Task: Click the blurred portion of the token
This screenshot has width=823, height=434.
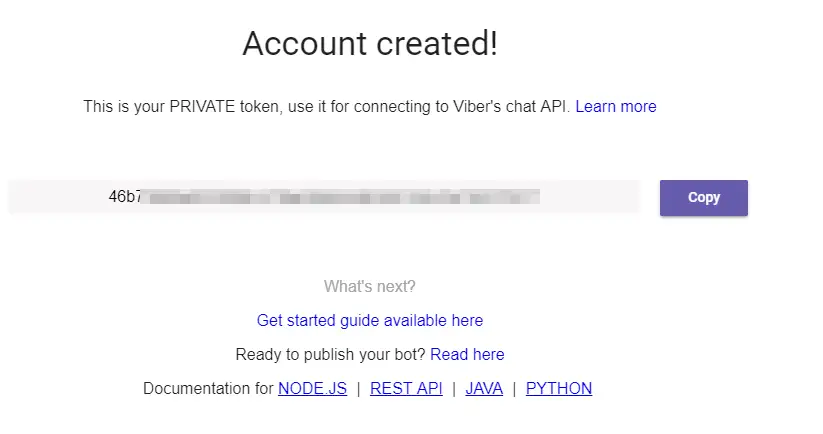Action: [340, 197]
